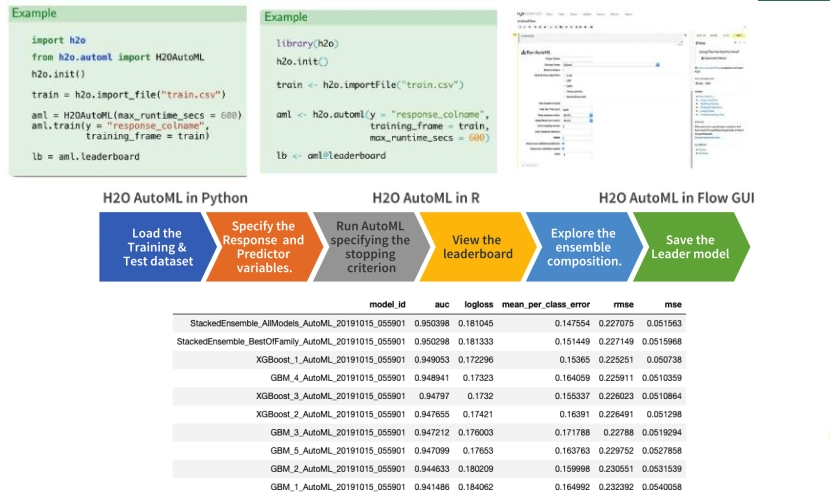Viewport: 830px width, 492px height.
Task: Click the 'lb = aml.leaderboard' line
Action: pyautogui.click(x=86, y=157)
